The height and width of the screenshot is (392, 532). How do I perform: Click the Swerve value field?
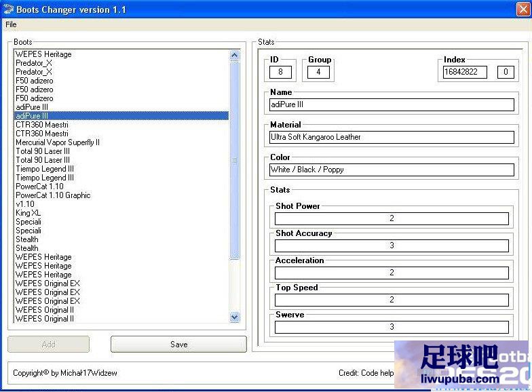[392, 327]
